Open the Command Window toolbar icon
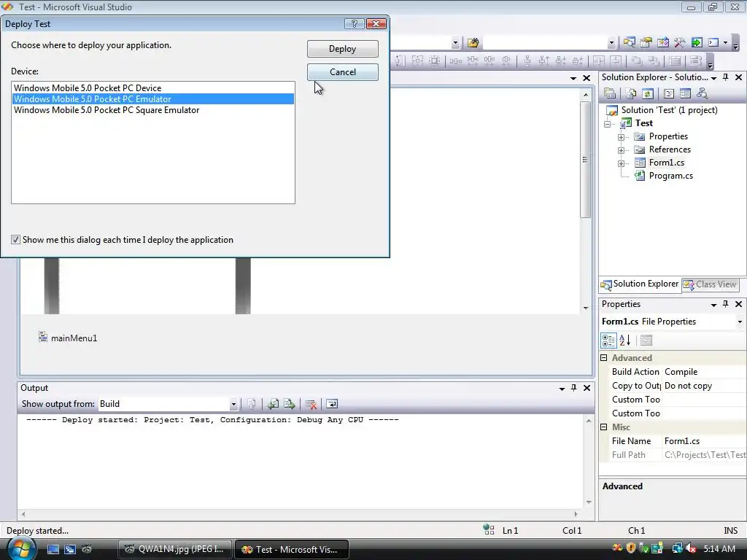 pos(713,43)
